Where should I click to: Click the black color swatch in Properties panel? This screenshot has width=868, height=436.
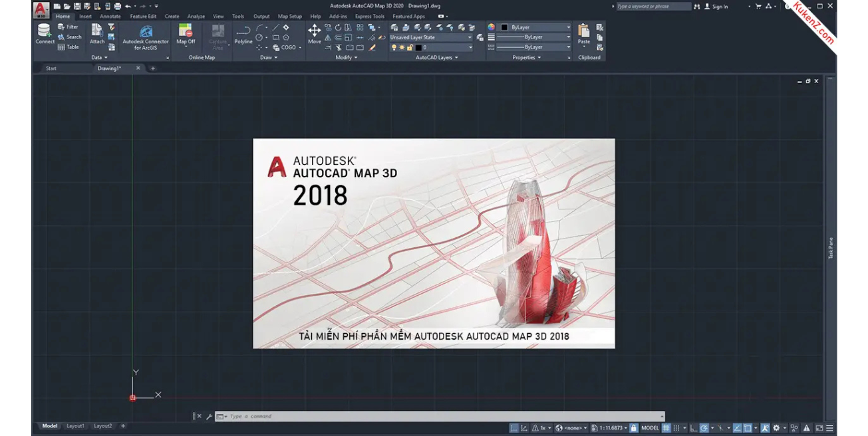click(504, 27)
